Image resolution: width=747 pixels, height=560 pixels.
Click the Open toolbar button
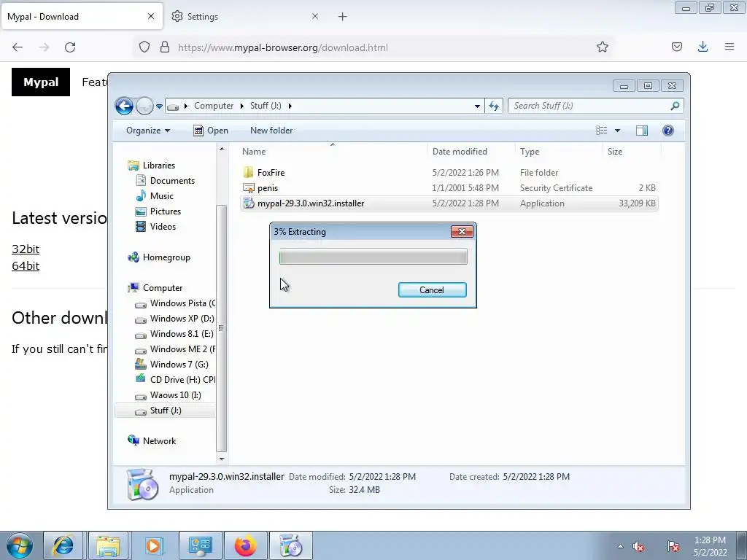(x=211, y=131)
